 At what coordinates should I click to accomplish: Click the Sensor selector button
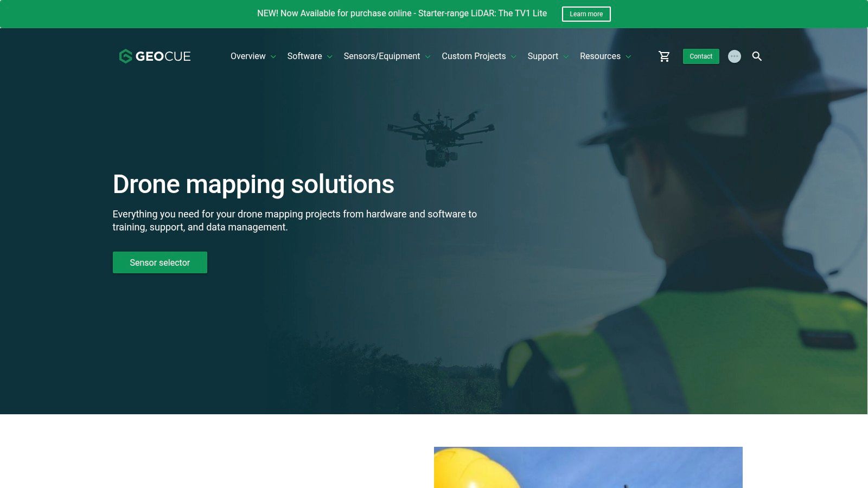(160, 262)
